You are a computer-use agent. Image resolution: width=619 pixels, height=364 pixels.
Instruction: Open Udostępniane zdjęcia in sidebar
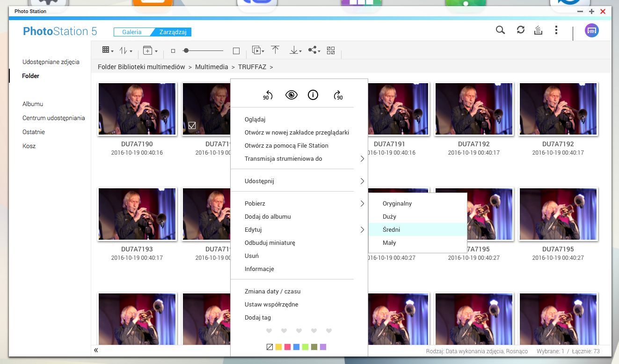[51, 62]
